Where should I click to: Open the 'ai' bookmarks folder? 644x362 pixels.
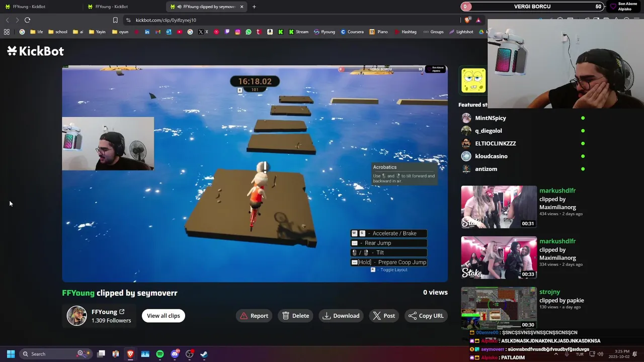pos(78,32)
